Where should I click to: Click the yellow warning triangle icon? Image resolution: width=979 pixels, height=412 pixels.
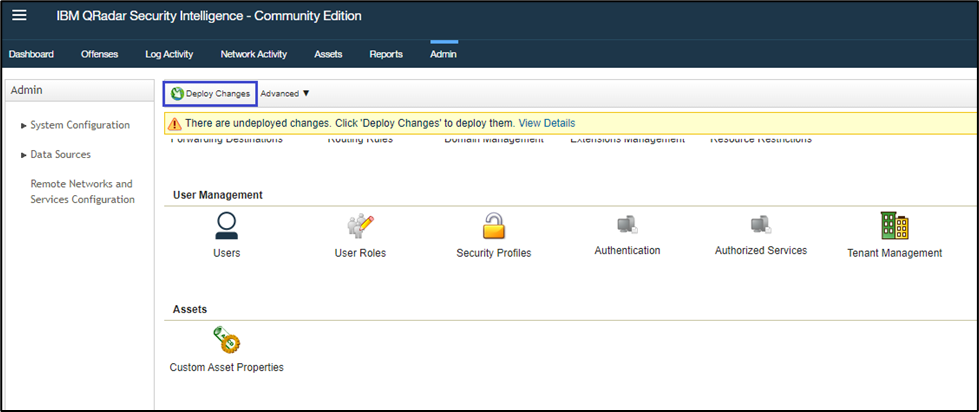click(175, 124)
